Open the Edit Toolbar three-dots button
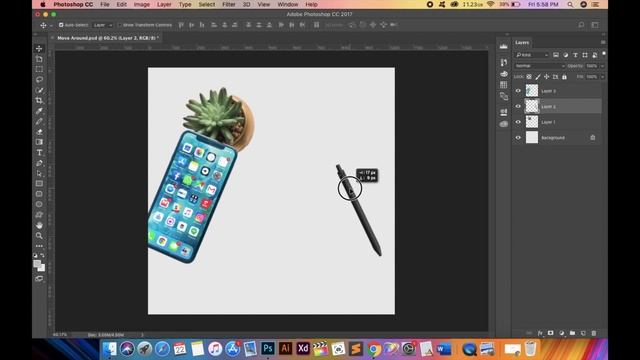 pos(39,246)
